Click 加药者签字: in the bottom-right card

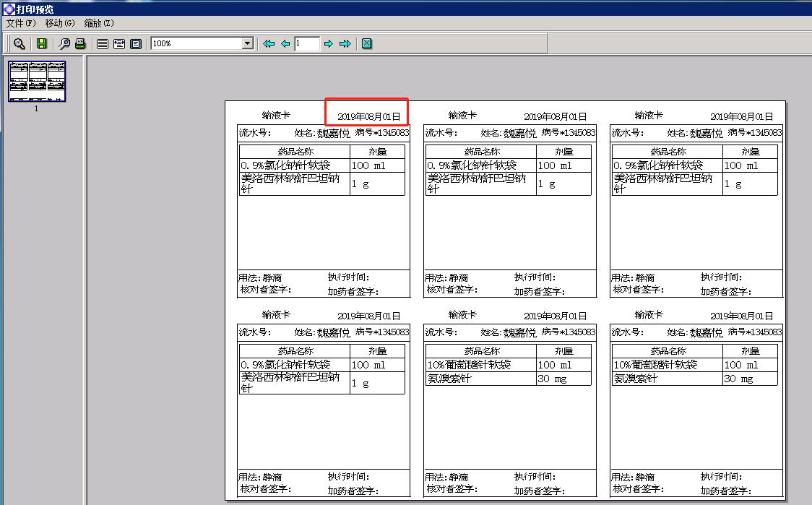pyautogui.click(x=725, y=491)
